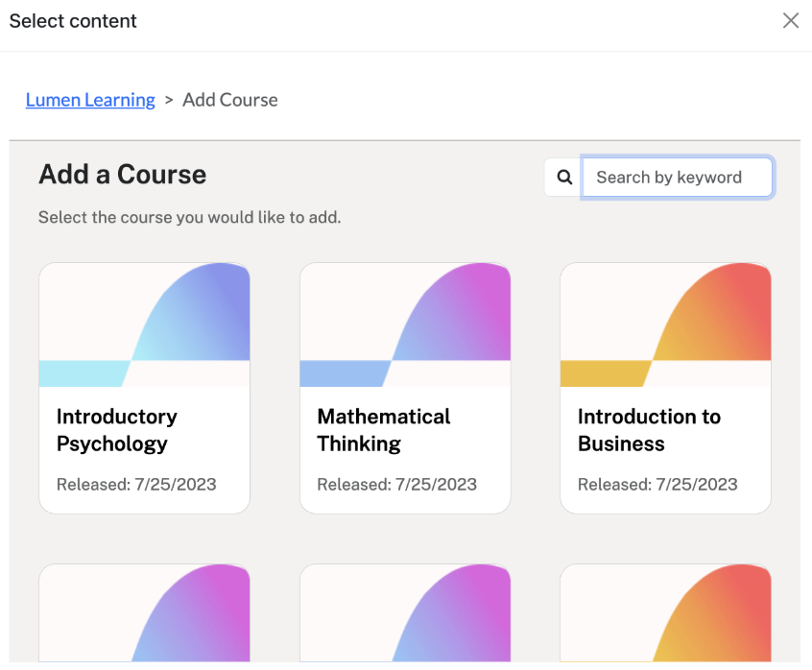
Task: Select the course card below Mathematical Thinking
Action: 405,614
